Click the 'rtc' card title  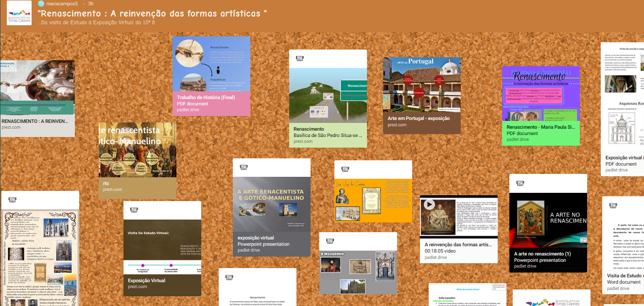(x=106, y=184)
